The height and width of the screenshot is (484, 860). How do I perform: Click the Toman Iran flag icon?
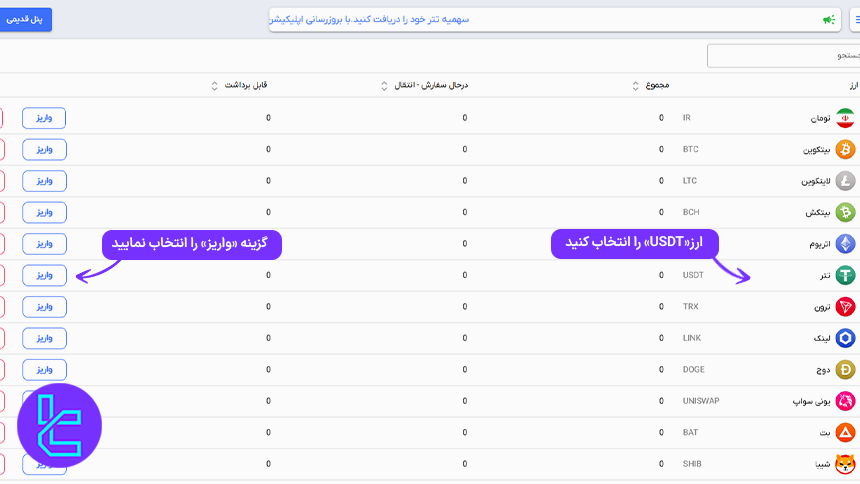click(845, 118)
